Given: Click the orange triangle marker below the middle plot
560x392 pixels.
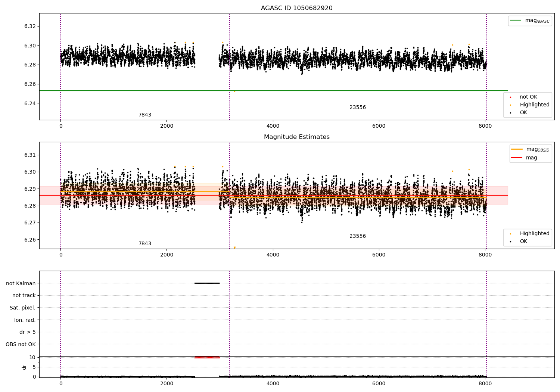Looking at the screenshot, I should click(x=234, y=248).
